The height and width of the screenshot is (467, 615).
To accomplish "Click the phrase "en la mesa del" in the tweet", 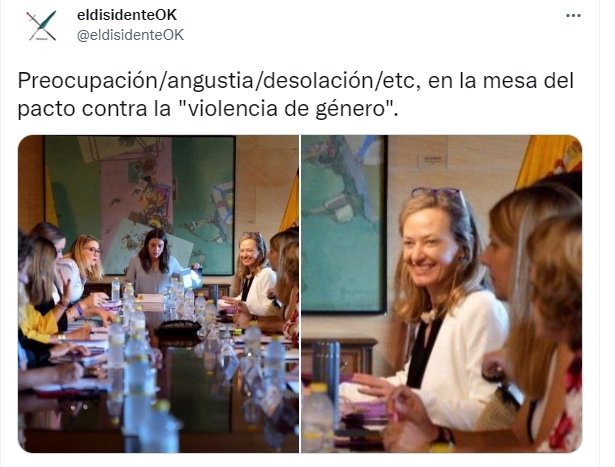I will click(500, 82).
